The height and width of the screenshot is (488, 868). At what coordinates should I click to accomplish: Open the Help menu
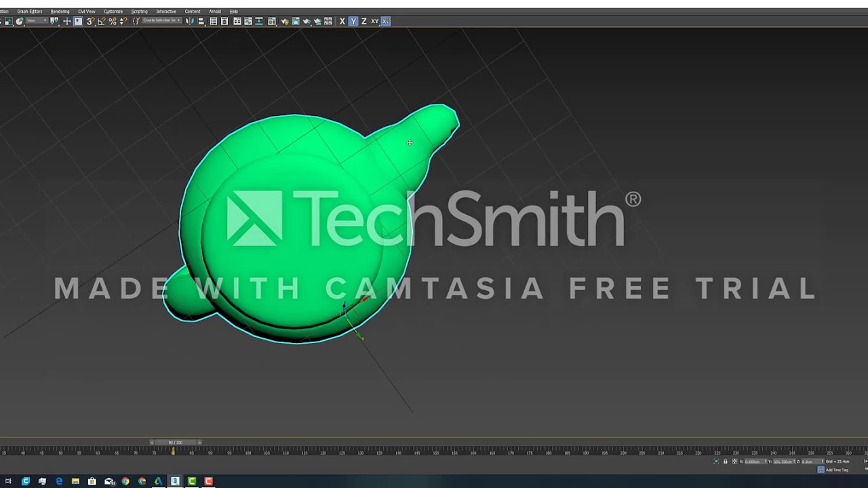[x=233, y=12]
